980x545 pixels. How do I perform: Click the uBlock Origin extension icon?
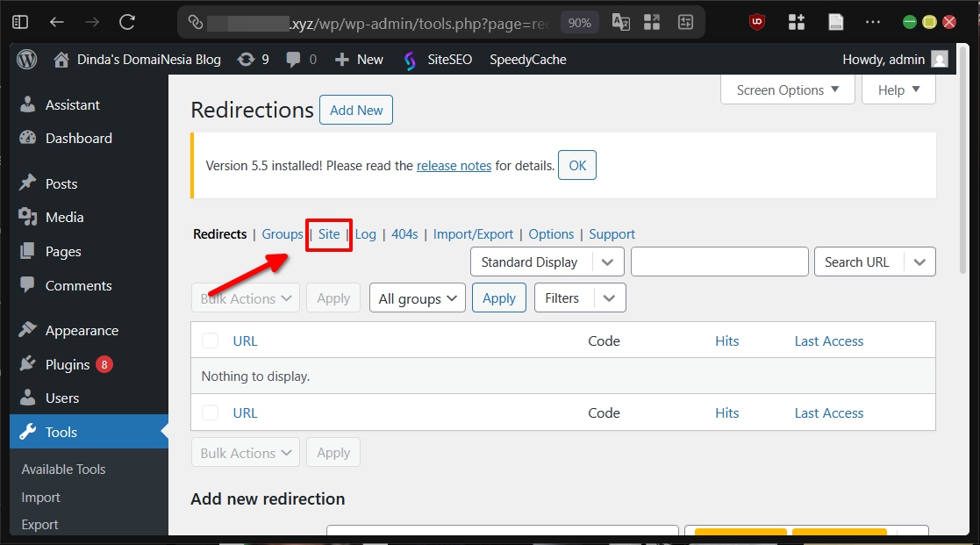click(755, 22)
